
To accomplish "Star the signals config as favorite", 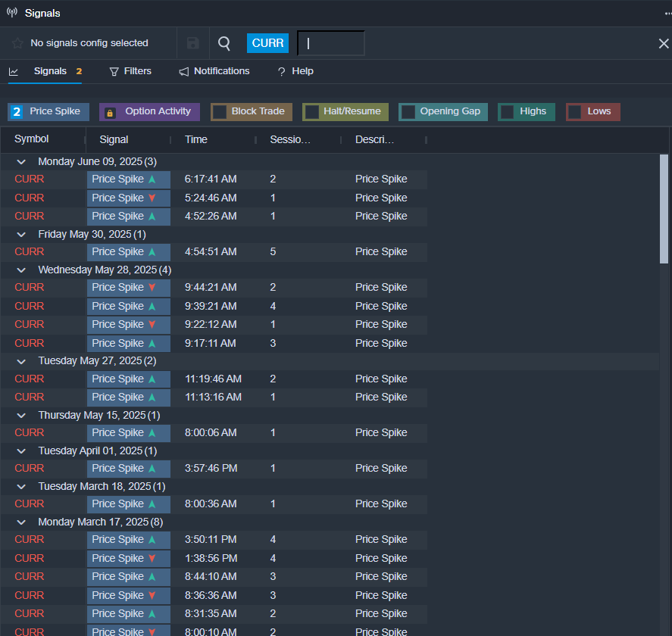I will click(17, 43).
